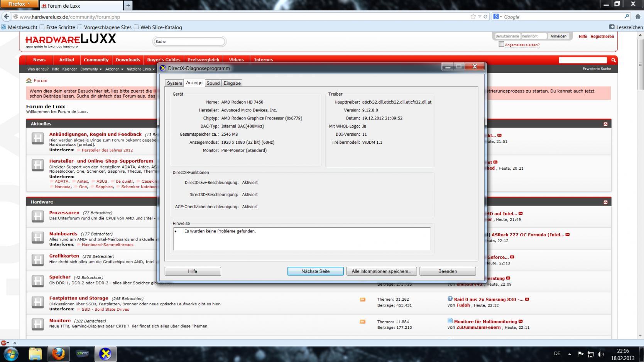This screenshot has width=644, height=362.
Task: Click the forum icon beside Grafikkarten
Action: 37,260
